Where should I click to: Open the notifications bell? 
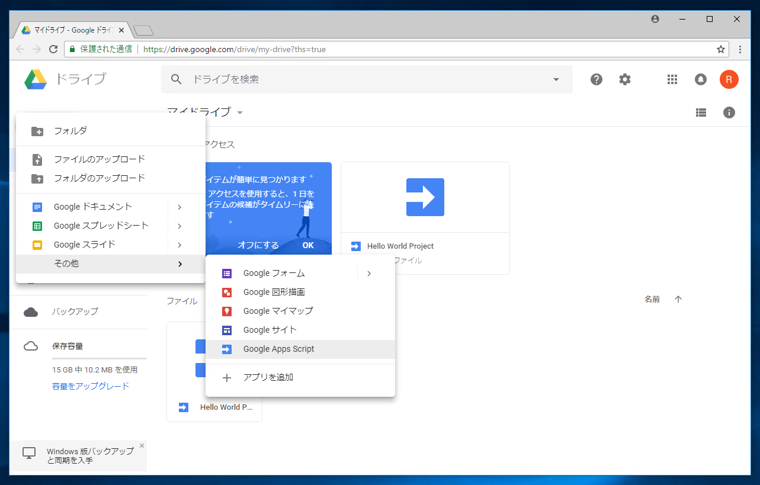[x=700, y=79]
